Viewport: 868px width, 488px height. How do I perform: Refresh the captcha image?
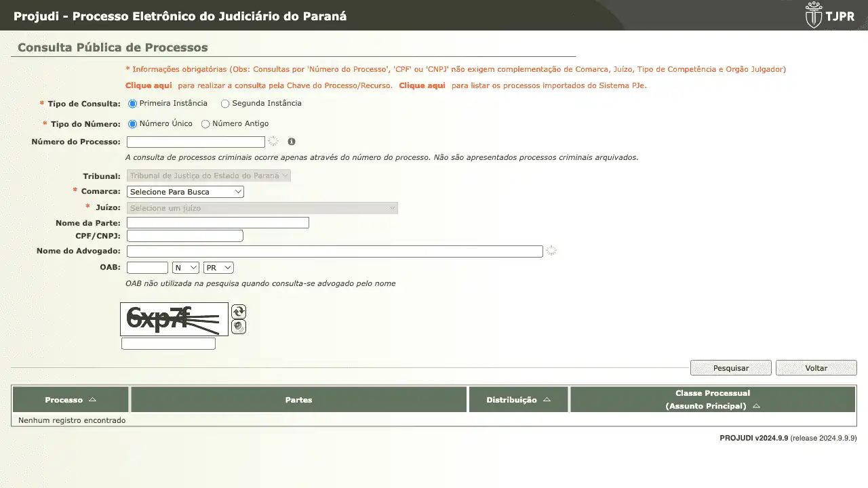point(239,312)
